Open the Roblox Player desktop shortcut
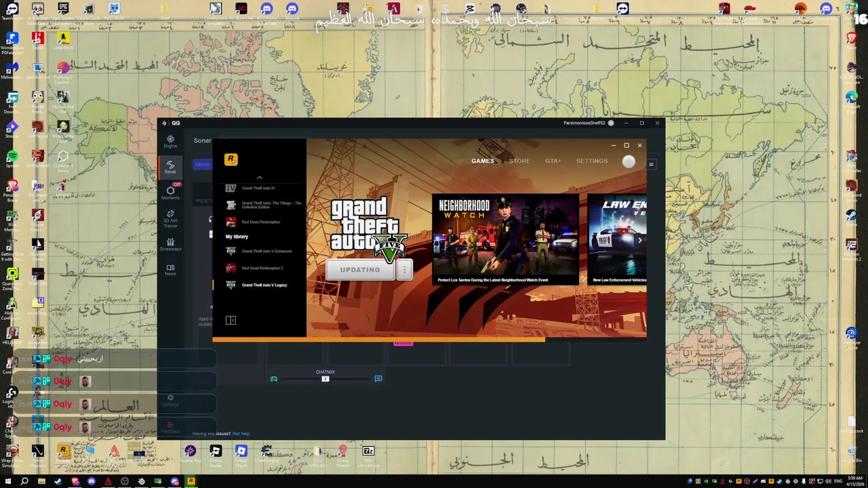The width and height of the screenshot is (868, 488). click(241, 453)
